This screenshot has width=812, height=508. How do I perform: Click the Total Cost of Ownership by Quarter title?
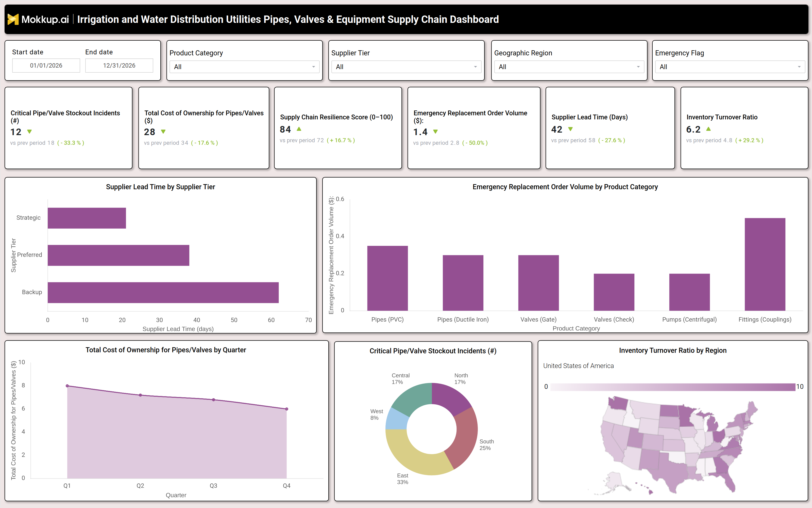[x=166, y=350]
